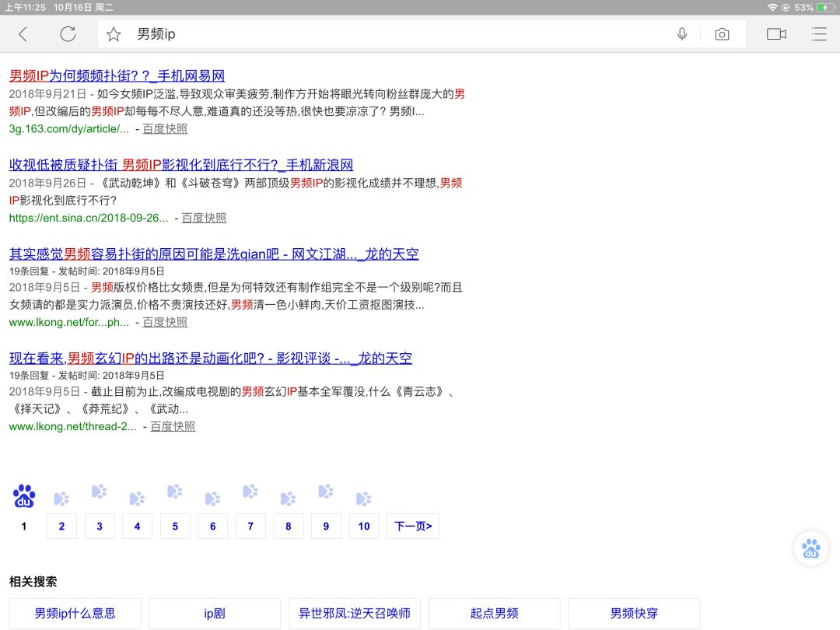The width and height of the screenshot is (840, 630).
Task: Select related search 男频ip什么意思
Action: coord(75,614)
